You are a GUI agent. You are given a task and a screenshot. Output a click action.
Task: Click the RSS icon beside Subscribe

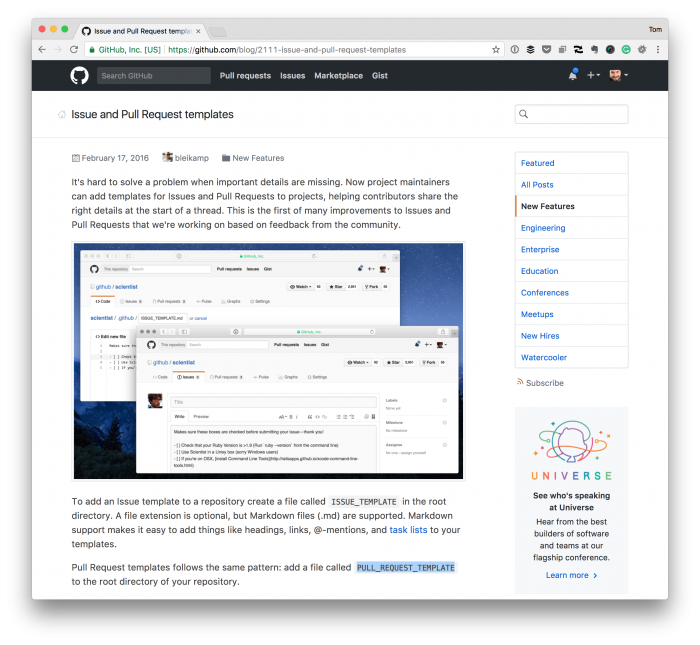(520, 382)
